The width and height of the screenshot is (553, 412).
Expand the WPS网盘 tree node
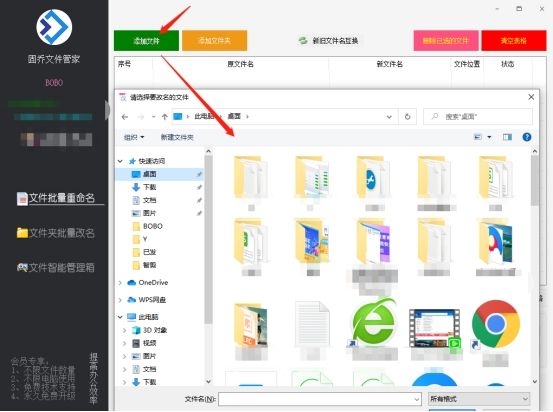click(x=120, y=300)
